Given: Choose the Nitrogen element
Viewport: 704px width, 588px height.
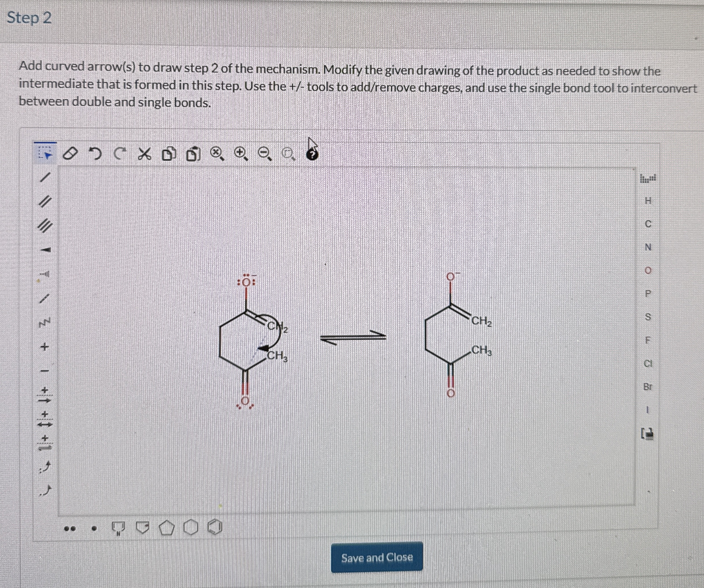Looking at the screenshot, I should pos(648,247).
